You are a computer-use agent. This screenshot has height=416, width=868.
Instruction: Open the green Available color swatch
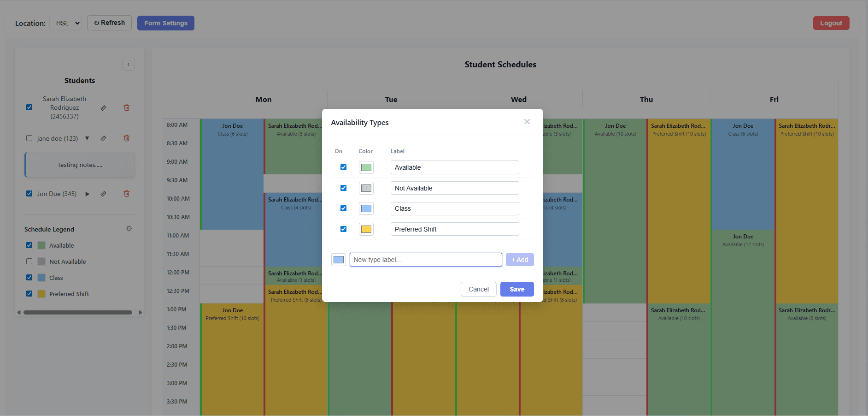366,167
